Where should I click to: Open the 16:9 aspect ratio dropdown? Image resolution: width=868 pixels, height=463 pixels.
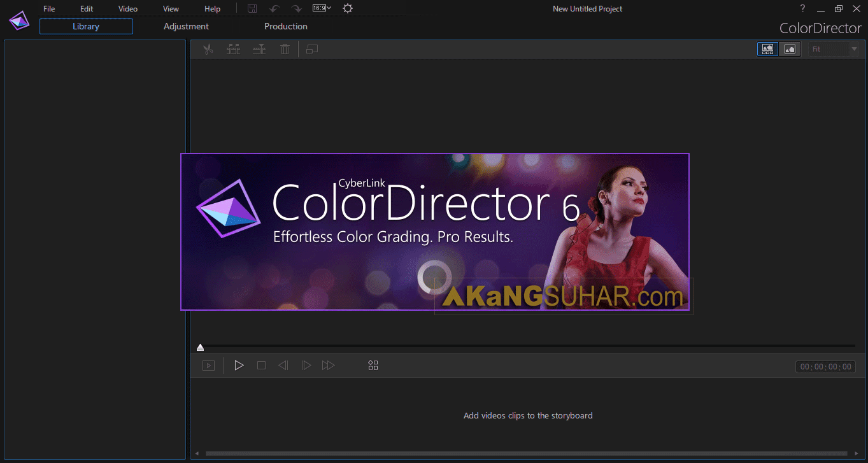322,8
